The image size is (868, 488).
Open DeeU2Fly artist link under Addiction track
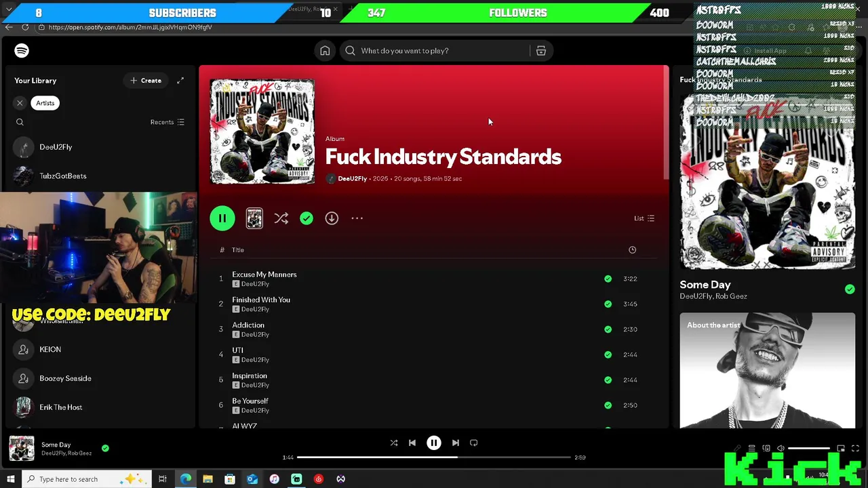(x=255, y=335)
